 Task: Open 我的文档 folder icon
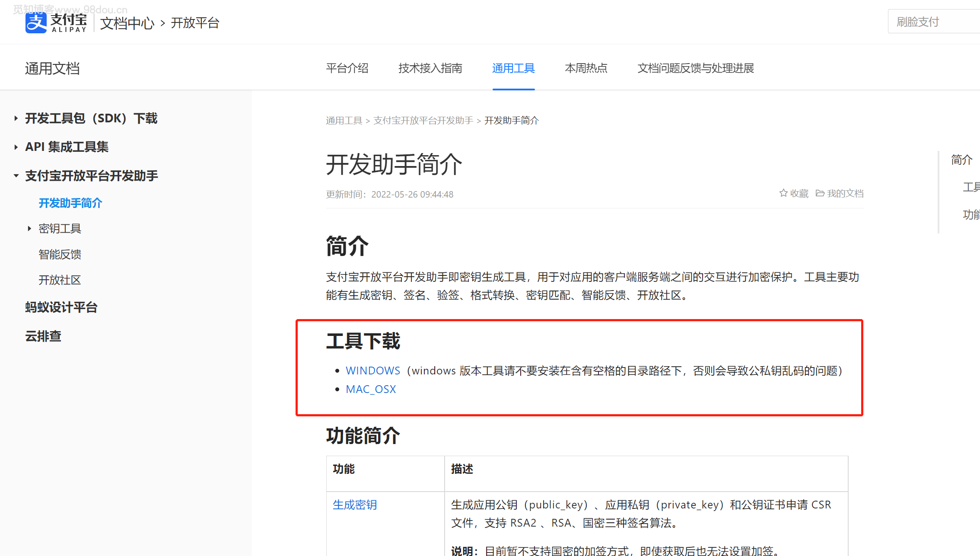[x=820, y=193]
